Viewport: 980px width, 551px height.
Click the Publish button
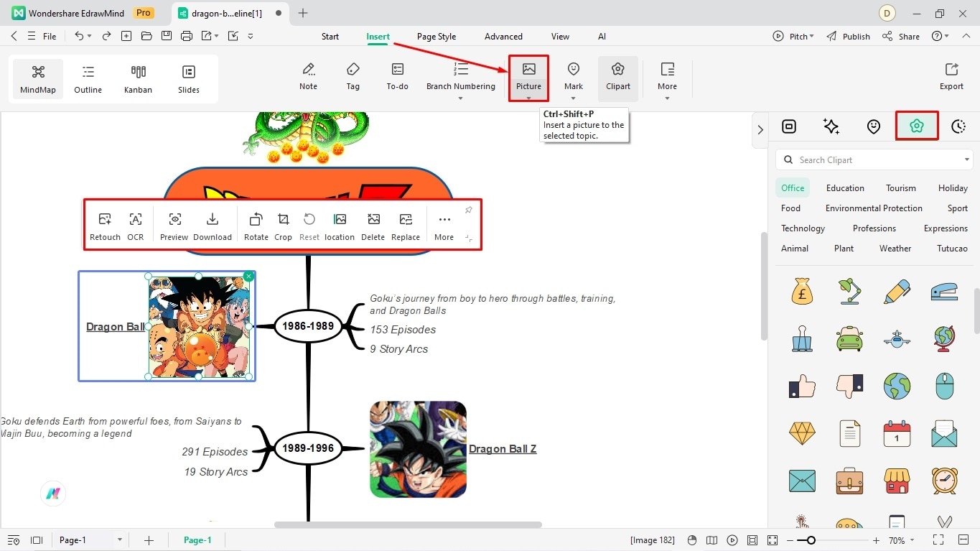coord(848,37)
